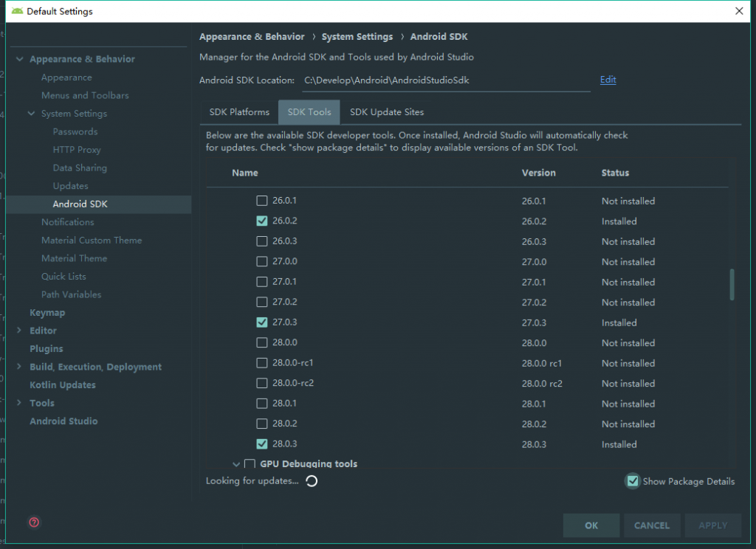The image size is (756, 549).
Task: Open Kotlin Updates settings
Action: point(63,384)
